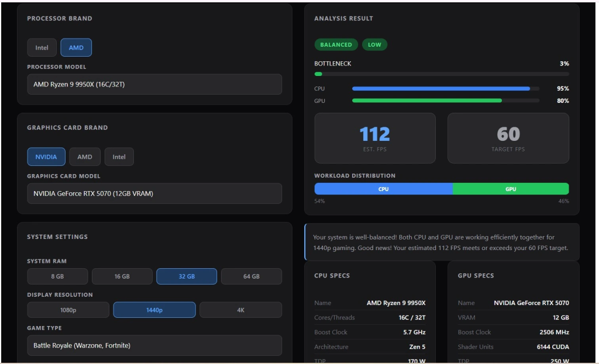
Task: Click the BALANCED status badge
Action: [x=336, y=44]
